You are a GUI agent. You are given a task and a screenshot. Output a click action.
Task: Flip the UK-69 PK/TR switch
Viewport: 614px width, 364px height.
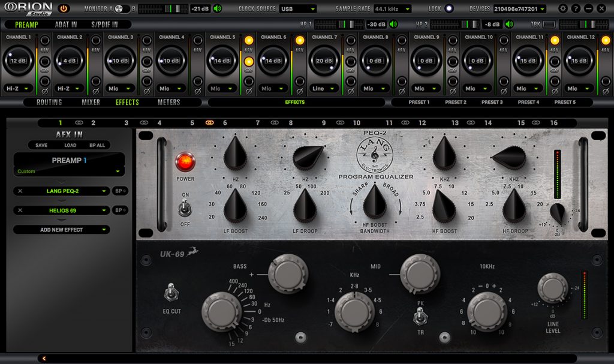coord(420,316)
